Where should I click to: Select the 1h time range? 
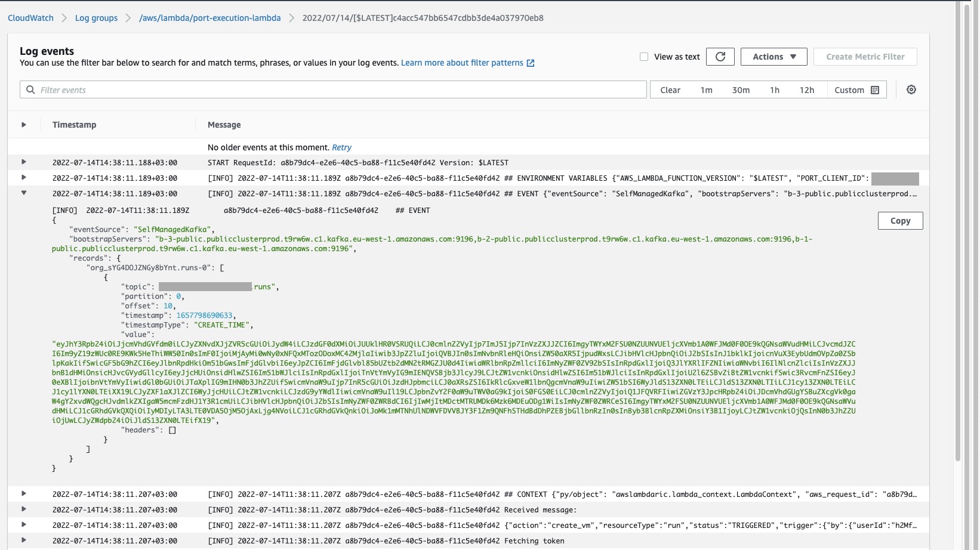pyautogui.click(x=775, y=90)
